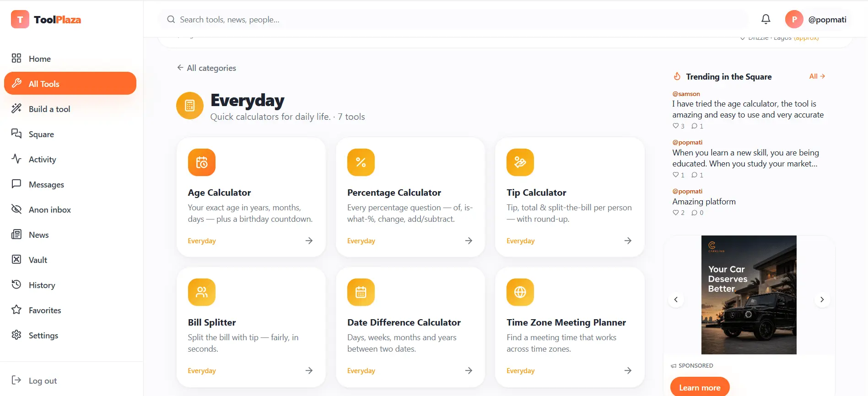Image resolution: width=868 pixels, height=396 pixels.
Task: Click Everyday tag on Age Calculator card
Action: (x=202, y=241)
